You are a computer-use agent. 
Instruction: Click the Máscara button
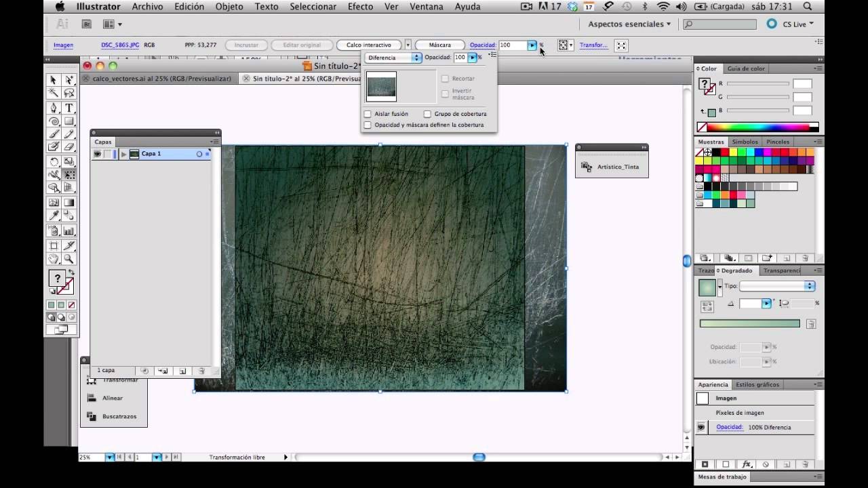pyautogui.click(x=440, y=45)
